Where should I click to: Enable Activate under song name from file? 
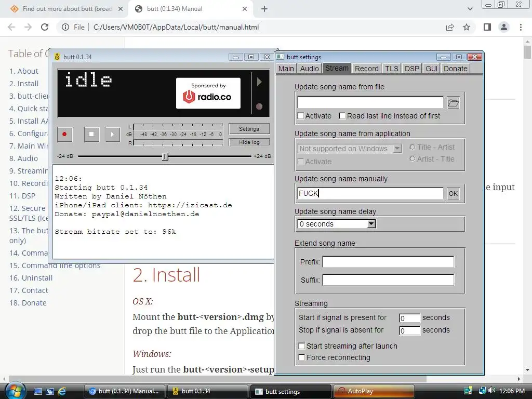pos(301,116)
